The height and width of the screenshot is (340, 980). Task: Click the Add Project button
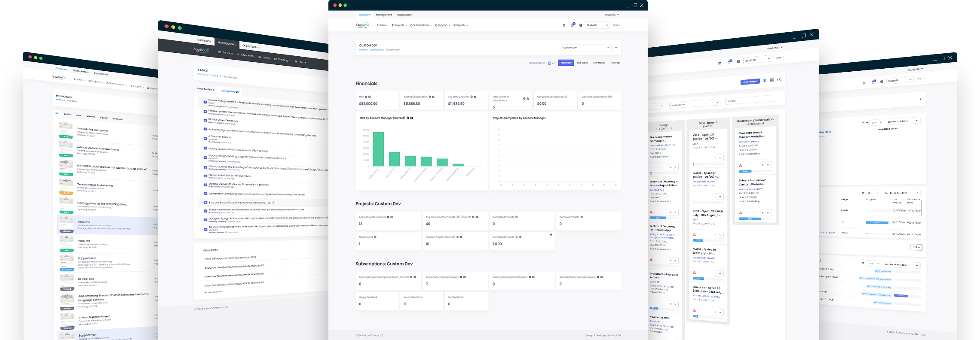coord(750,82)
